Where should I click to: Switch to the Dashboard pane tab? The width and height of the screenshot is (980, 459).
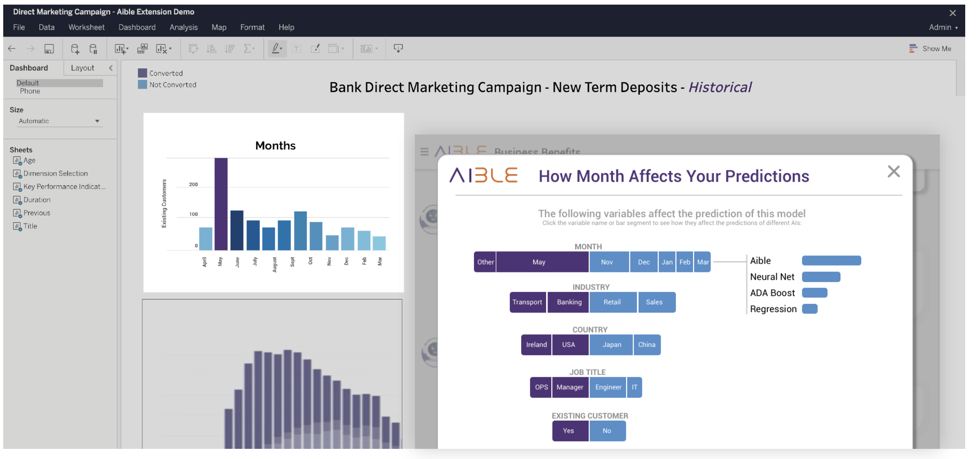pos(29,68)
